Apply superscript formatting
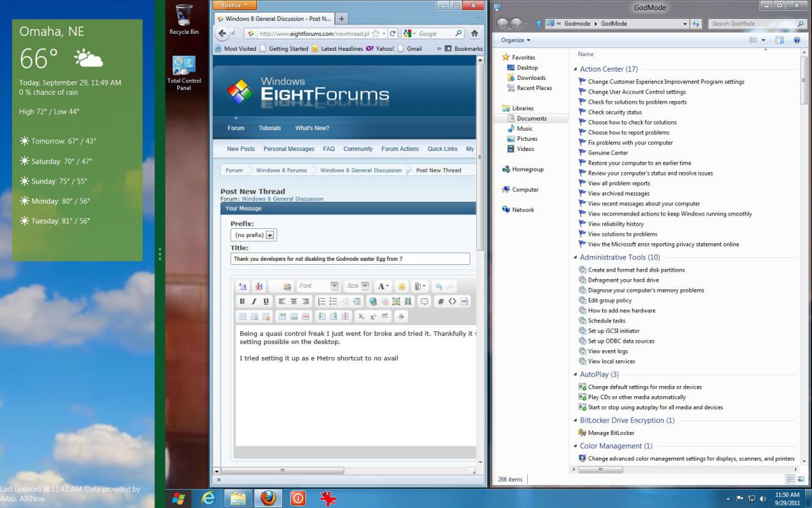The width and height of the screenshot is (812, 508). click(373, 316)
